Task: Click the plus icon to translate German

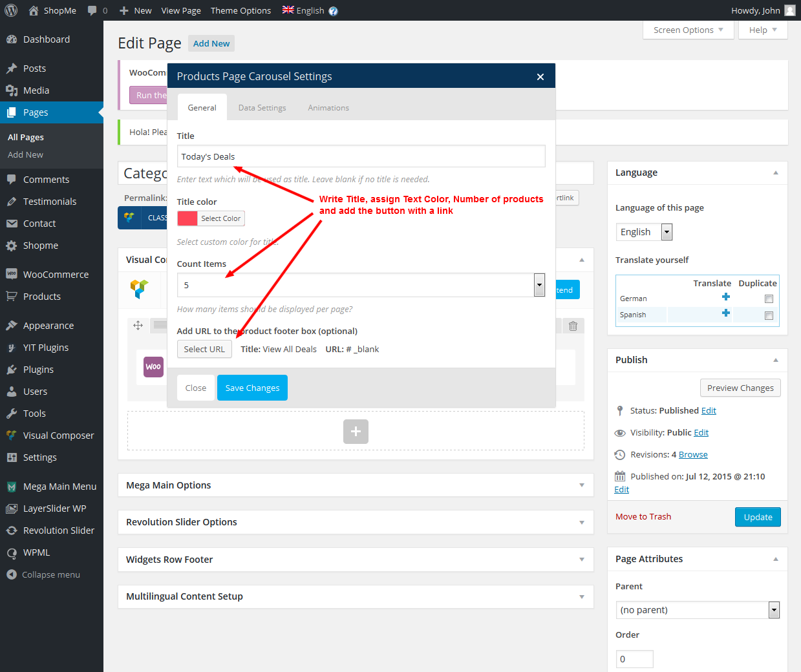Action: [726, 297]
